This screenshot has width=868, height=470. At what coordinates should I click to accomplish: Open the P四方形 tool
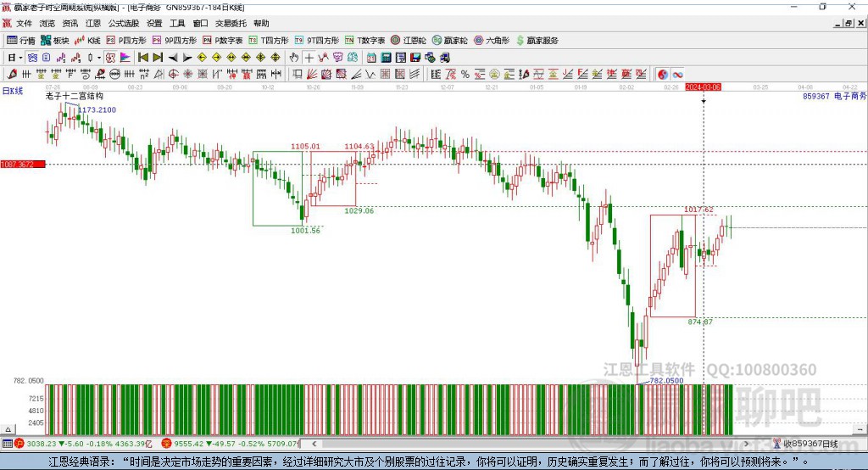126,41
